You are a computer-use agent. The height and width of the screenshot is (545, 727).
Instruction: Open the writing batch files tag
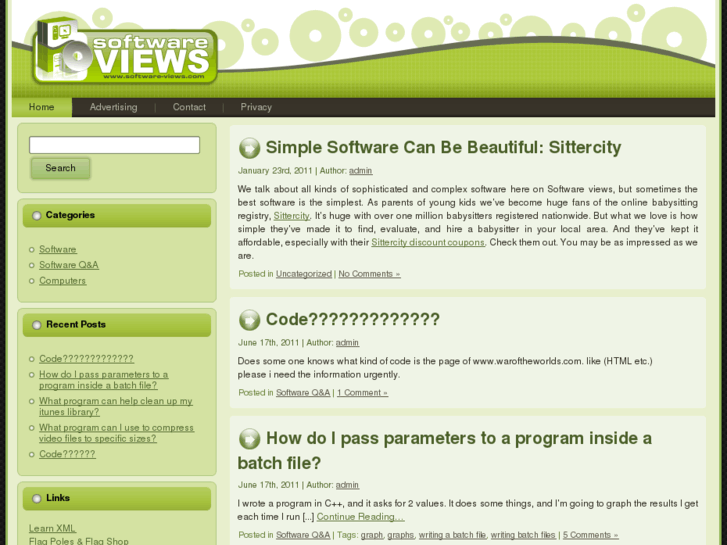[x=523, y=535]
